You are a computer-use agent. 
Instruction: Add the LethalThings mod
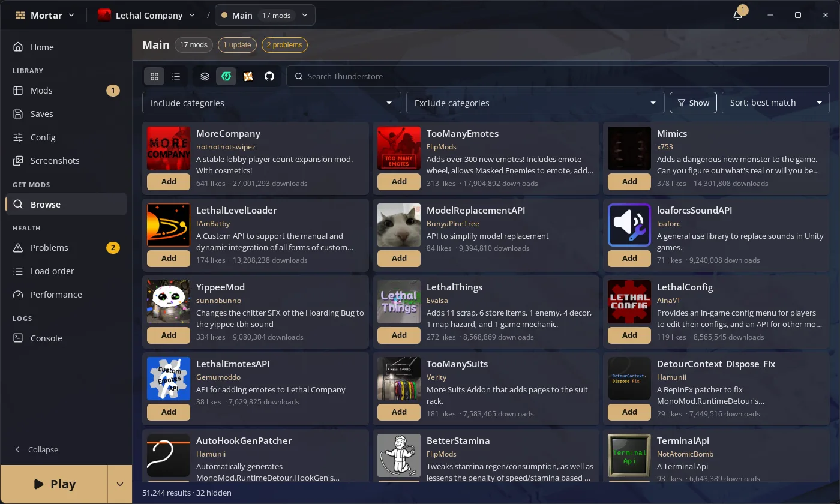click(x=399, y=335)
